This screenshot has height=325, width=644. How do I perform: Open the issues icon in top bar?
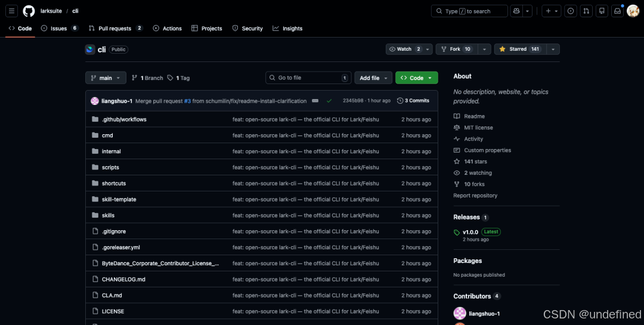coord(571,11)
